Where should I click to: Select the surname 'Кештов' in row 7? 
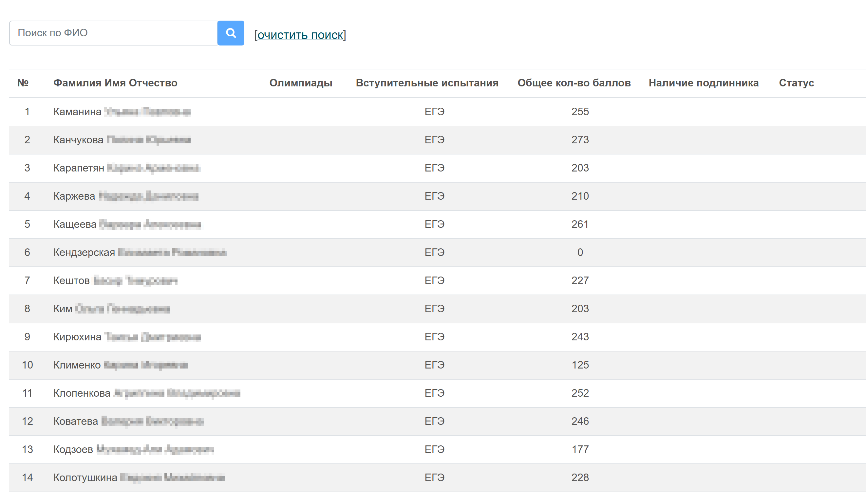71,280
